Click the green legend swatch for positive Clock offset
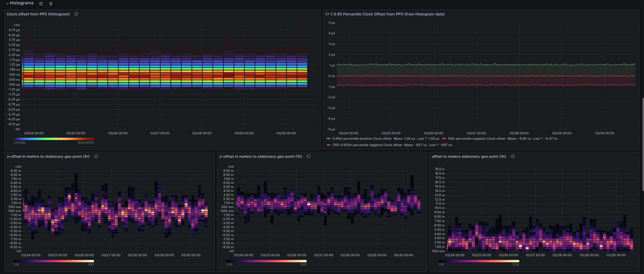Image resolution: width=644 pixels, height=274 pixels. click(328, 139)
